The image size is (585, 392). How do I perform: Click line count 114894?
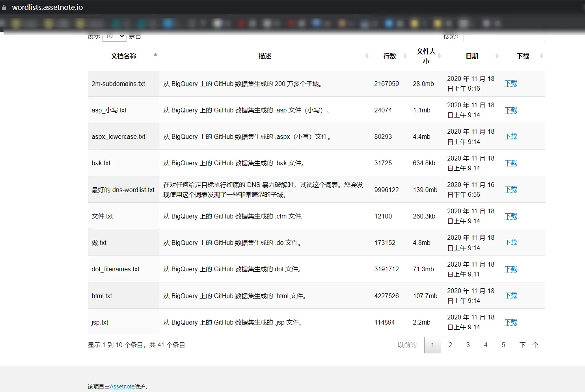click(x=384, y=322)
